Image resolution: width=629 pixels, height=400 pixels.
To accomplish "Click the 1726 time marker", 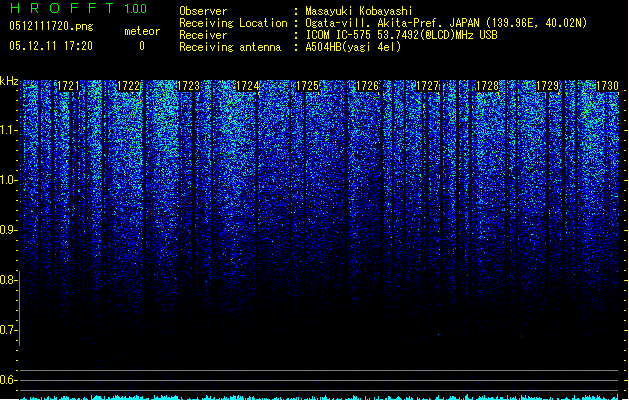I will [x=367, y=86].
